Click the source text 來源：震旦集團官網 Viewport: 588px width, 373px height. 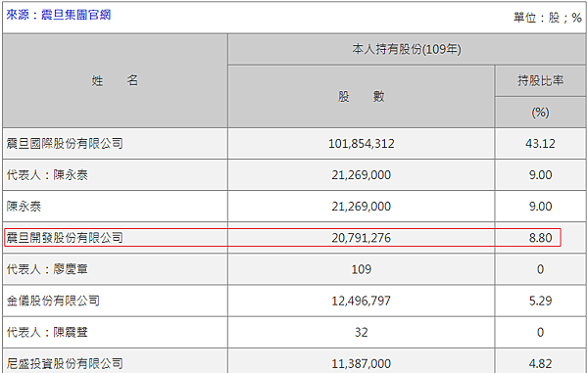59,15
